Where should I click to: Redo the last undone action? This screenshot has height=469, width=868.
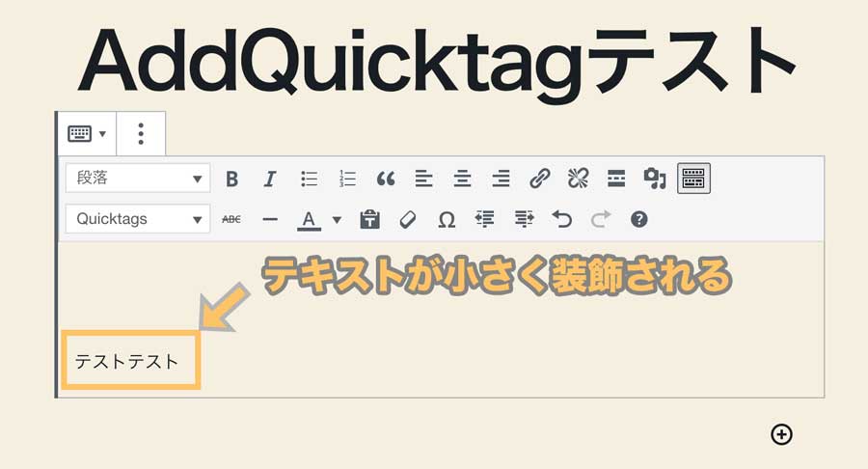pos(601,219)
